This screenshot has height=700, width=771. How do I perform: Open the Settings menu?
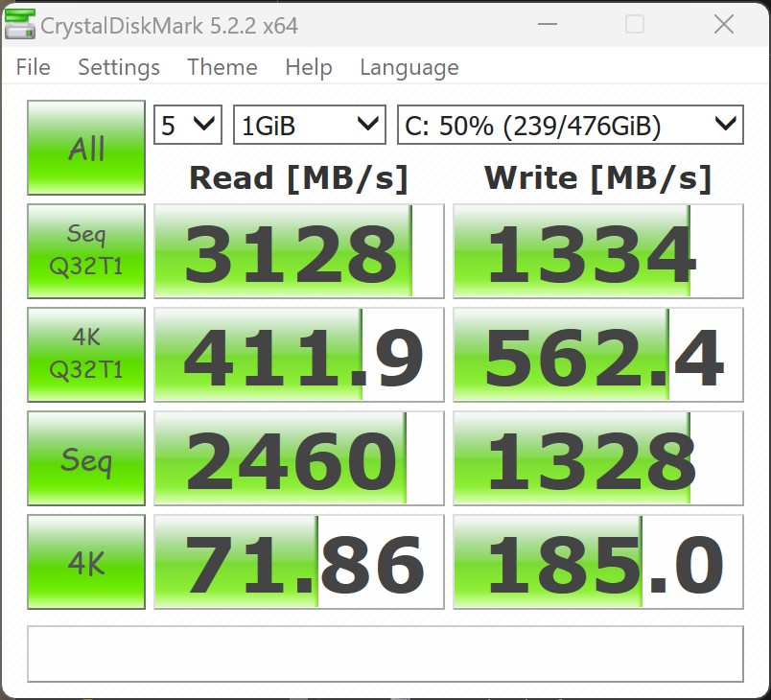tap(119, 68)
